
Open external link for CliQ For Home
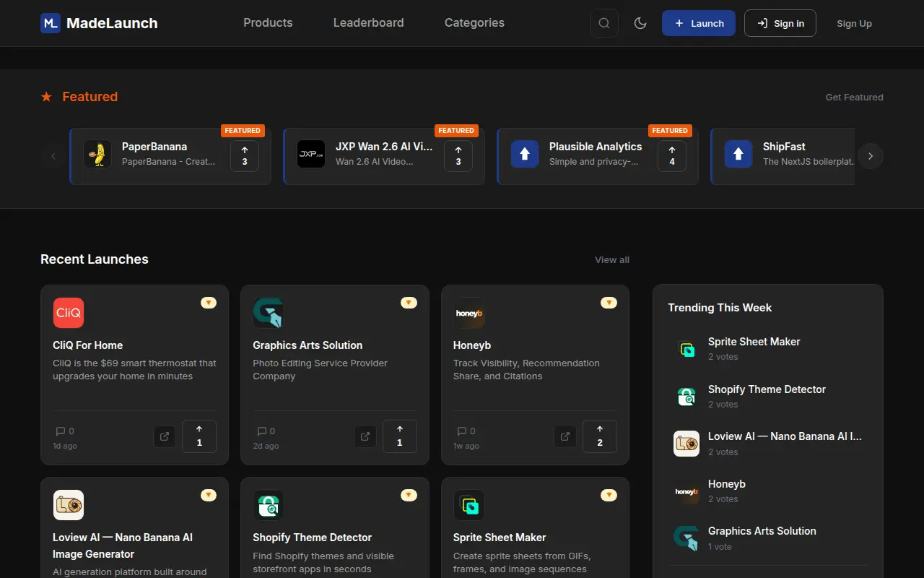tap(165, 436)
